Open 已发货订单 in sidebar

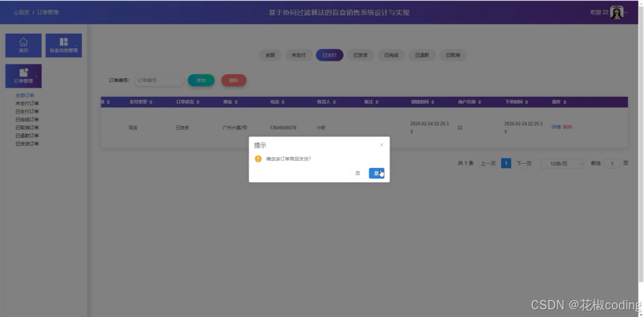27,143
